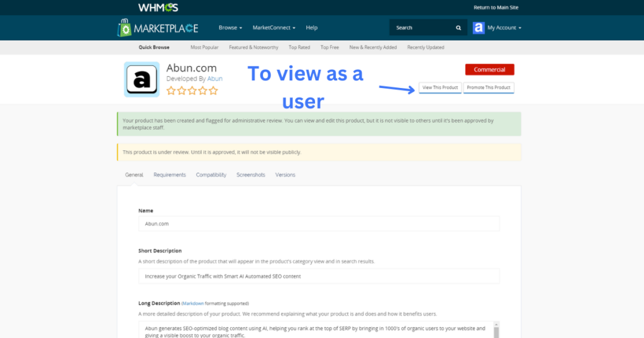644x338 pixels.
Task: Click the Name input field
Action: click(319, 224)
